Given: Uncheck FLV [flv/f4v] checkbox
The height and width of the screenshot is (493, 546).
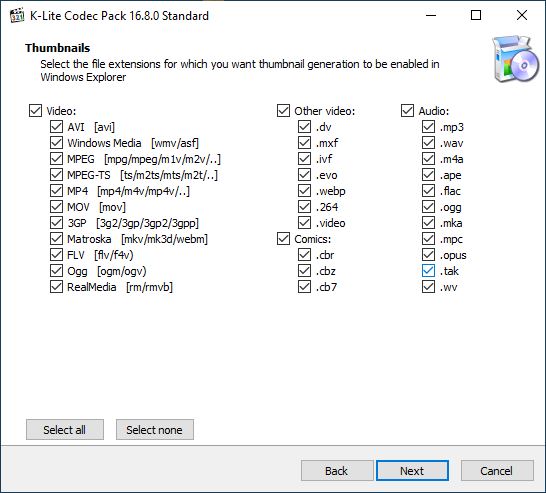Looking at the screenshot, I should (56, 255).
